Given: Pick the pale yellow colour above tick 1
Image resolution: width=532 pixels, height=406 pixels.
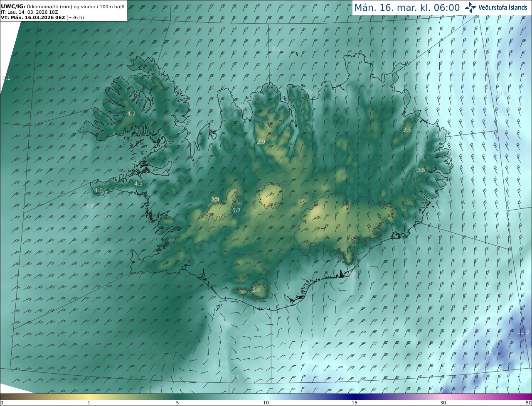Looking at the screenshot, I should pyautogui.click(x=89, y=396).
